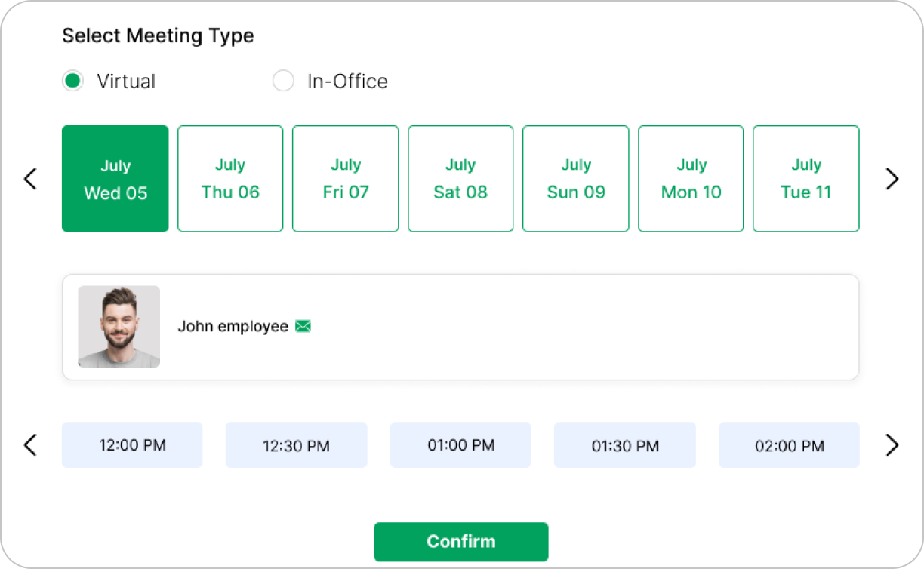Viewport: 924px width, 569px height.
Task: Select July Sat 08 date card
Action: (460, 179)
